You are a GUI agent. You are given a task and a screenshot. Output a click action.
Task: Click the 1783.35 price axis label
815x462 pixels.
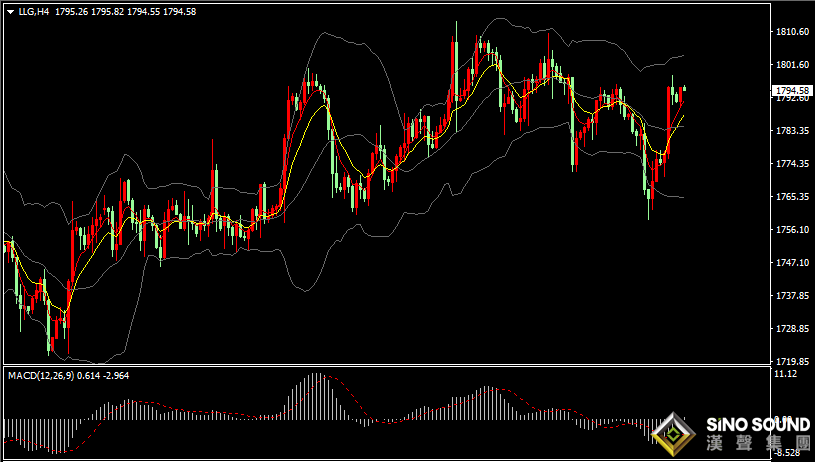point(792,130)
